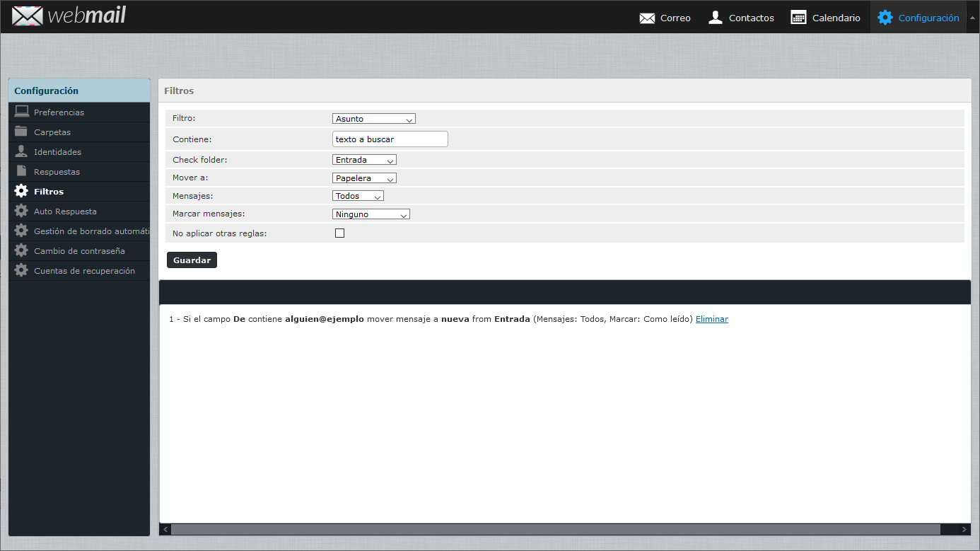Click the Configuración sidebar header
This screenshot has width=980, height=551.
[79, 91]
